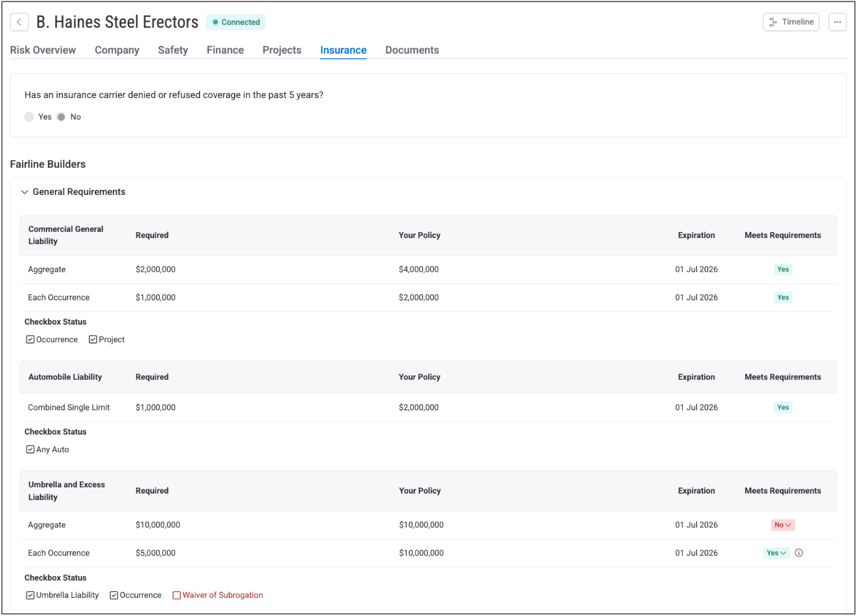
Task: Open the Projects tab
Action: 282,50
